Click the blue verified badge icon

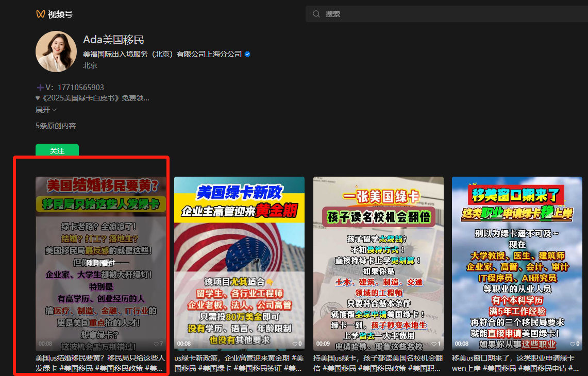coord(247,55)
